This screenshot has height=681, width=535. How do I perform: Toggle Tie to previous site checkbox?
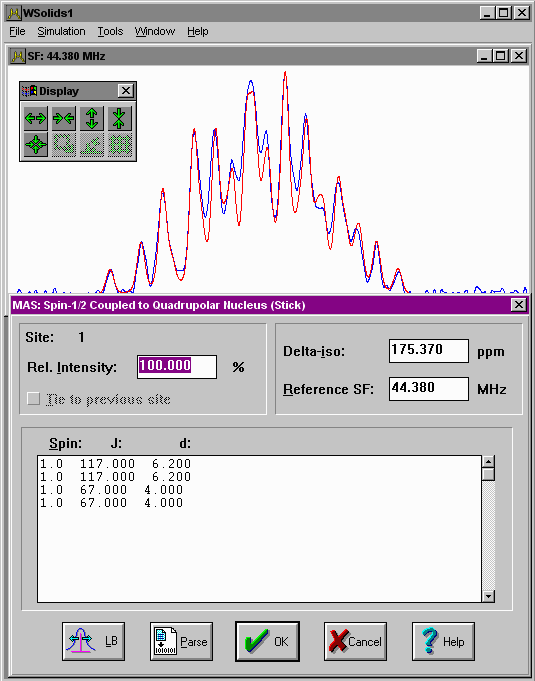[x=33, y=399]
